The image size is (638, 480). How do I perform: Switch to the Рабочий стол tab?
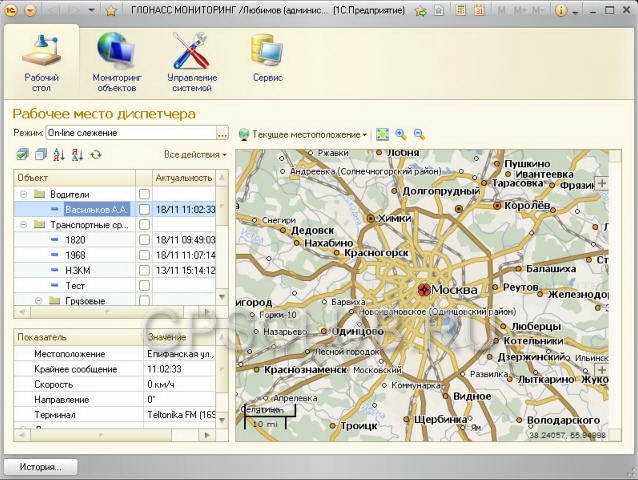(41, 62)
